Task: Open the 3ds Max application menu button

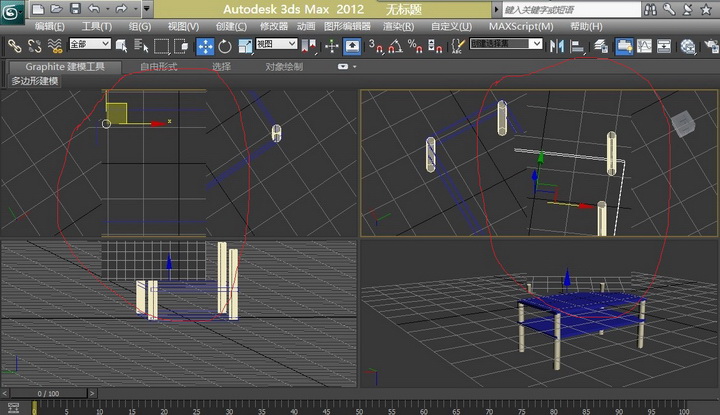Action: pyautogui.click(x=12, y=12)
